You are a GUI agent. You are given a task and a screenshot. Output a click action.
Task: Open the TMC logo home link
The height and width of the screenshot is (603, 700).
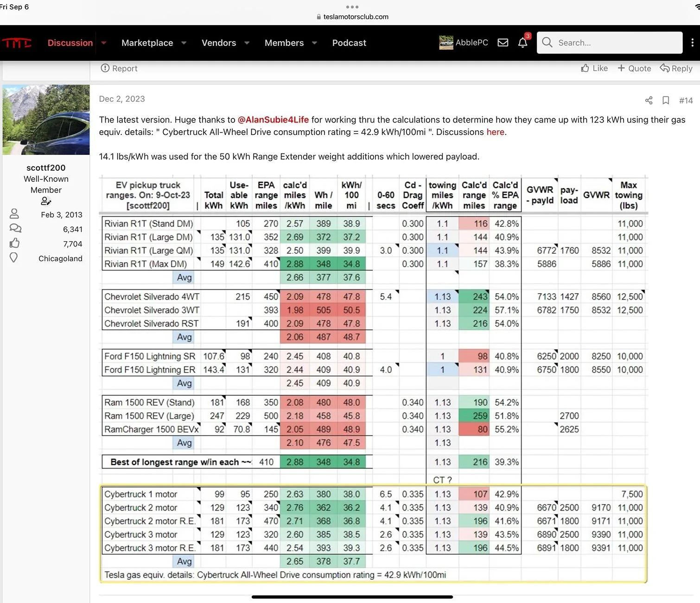click(x=17, y=43)
